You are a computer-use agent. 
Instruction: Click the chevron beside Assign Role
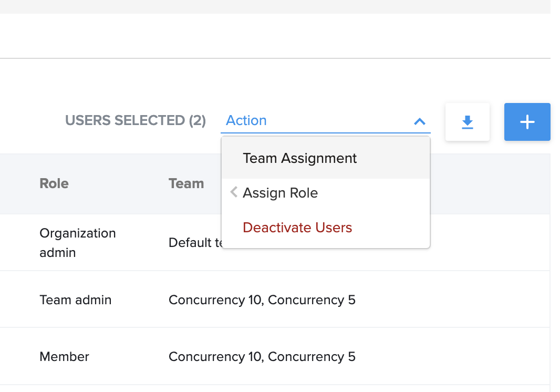click(x=233, y=192)
